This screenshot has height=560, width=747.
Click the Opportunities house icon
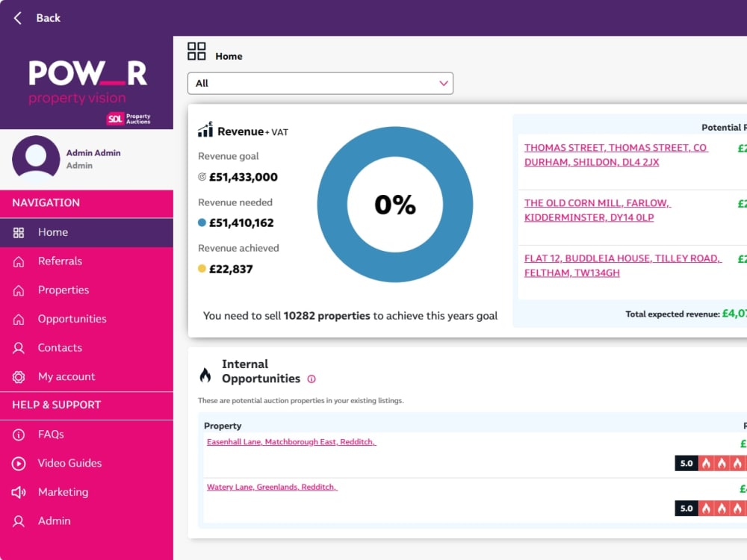click(x=19, y=319)
